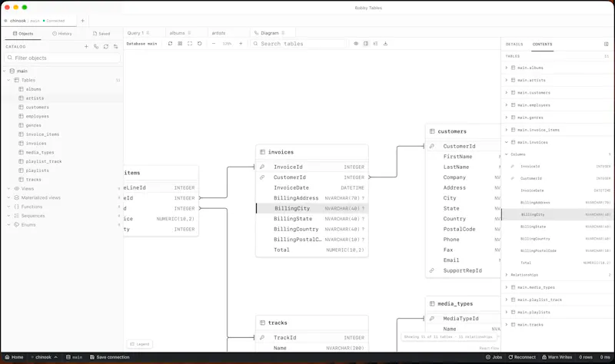Collapse the main schema in catalog
The image size is (615, 364).
5,71
